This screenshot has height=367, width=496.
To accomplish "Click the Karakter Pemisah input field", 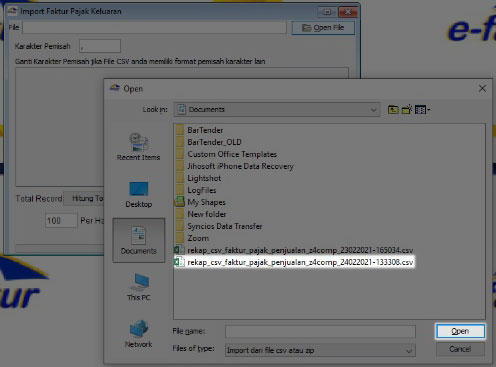I will coord(100,46).
